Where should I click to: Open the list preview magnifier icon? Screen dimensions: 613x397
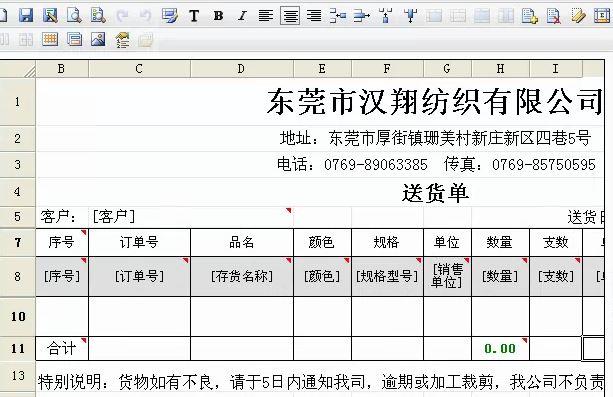coord(98,16)
